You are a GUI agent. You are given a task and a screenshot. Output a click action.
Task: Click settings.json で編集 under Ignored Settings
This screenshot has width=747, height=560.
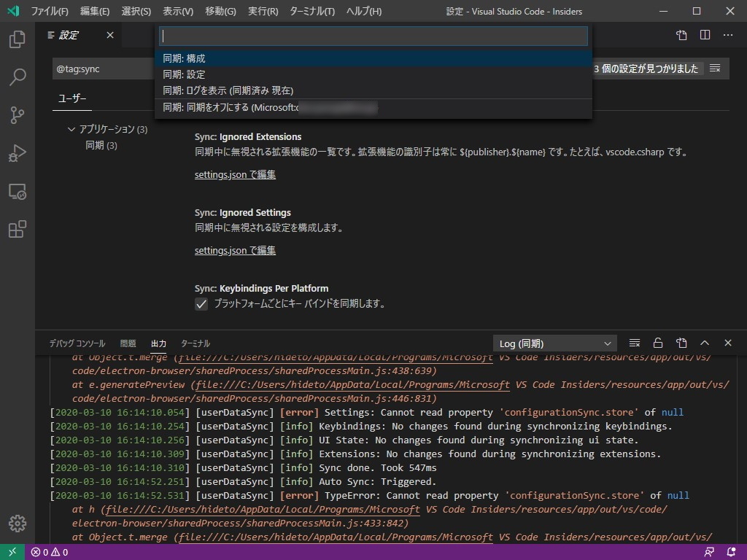pos(236,251)
